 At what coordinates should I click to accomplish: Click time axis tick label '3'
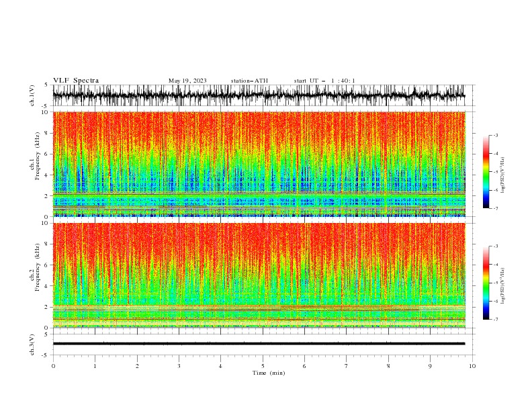[x=179, y=366]
